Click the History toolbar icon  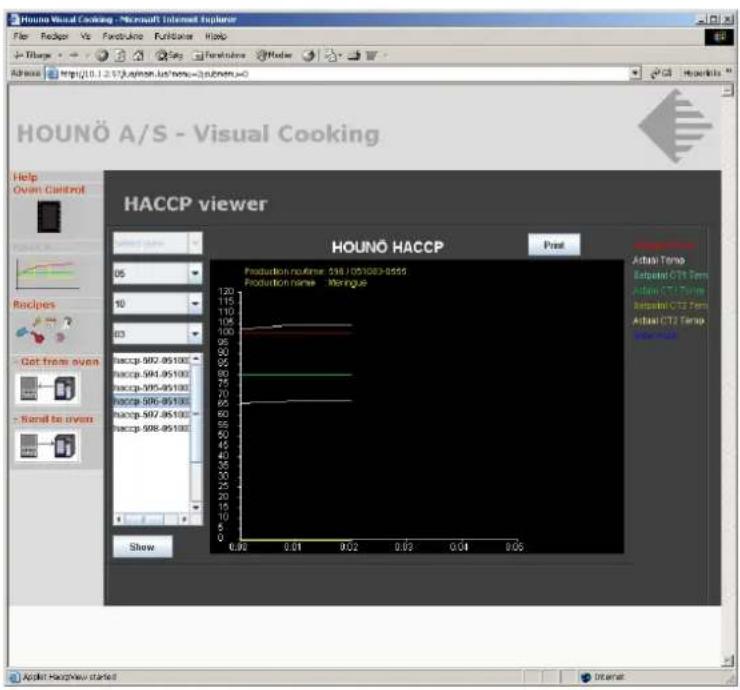click(309, 56)
